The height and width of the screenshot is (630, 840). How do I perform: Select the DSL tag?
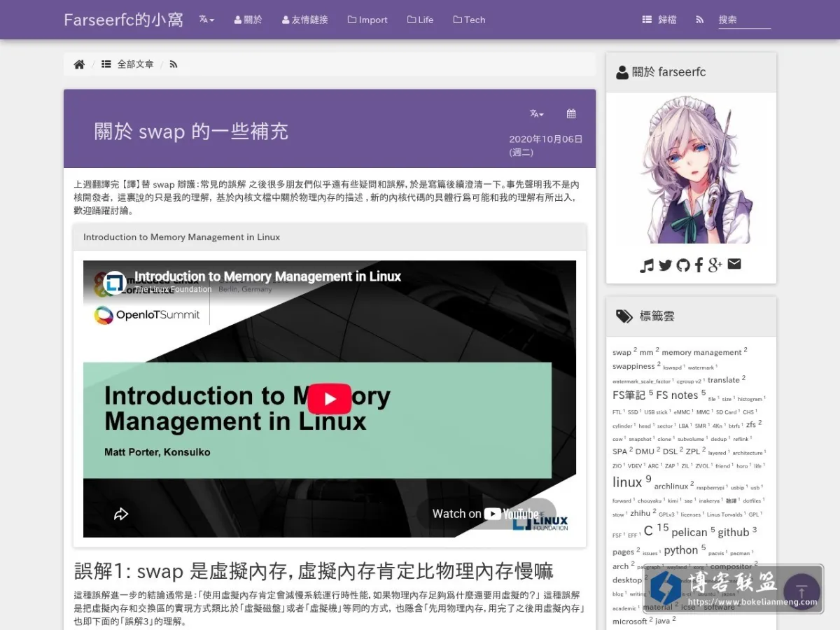[670, 451]
